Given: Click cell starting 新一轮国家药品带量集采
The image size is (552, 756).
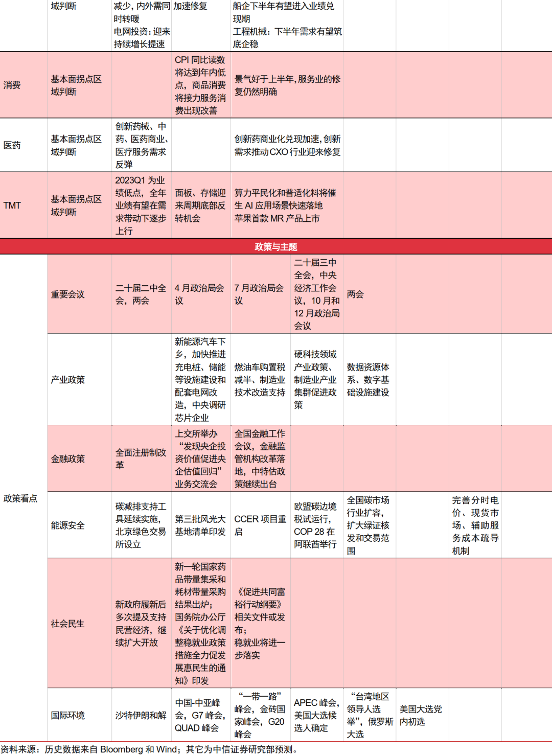Looking at the screenshot, I should [200, 623].
